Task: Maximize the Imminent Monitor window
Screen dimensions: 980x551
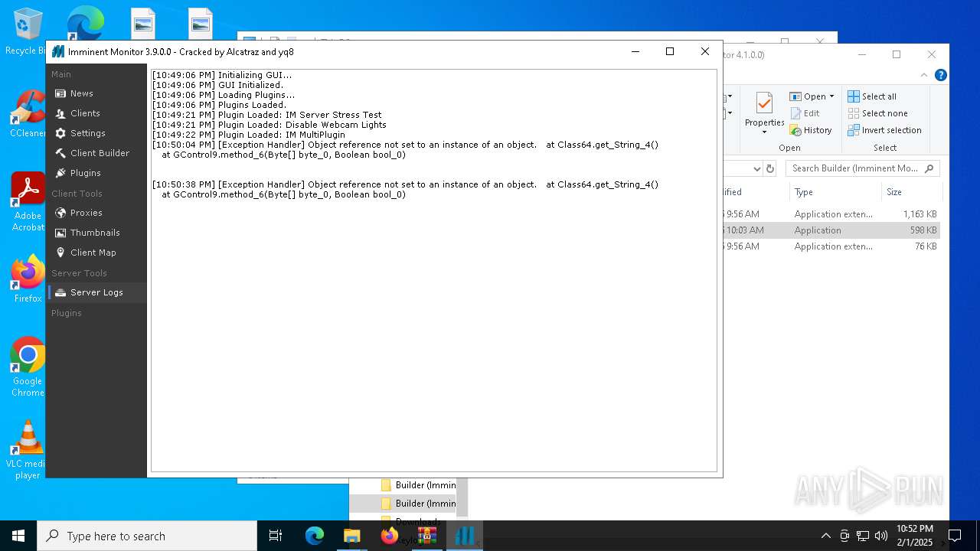Action: pyautogui.click(x=670, y=51)
